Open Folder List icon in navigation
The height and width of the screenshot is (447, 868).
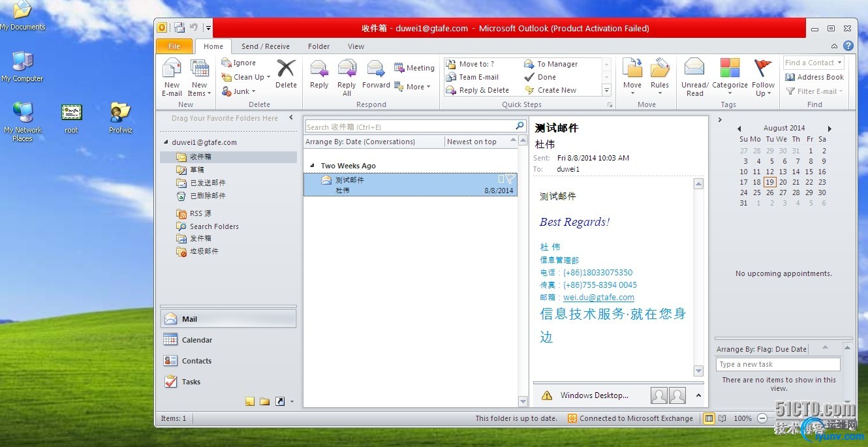point(264,401)
